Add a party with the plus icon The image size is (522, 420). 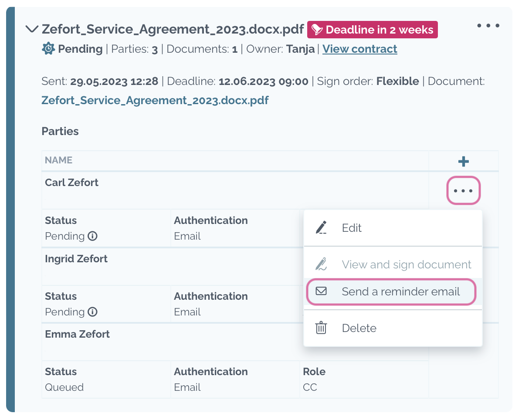pyautogui.click(x=464, y=161)
